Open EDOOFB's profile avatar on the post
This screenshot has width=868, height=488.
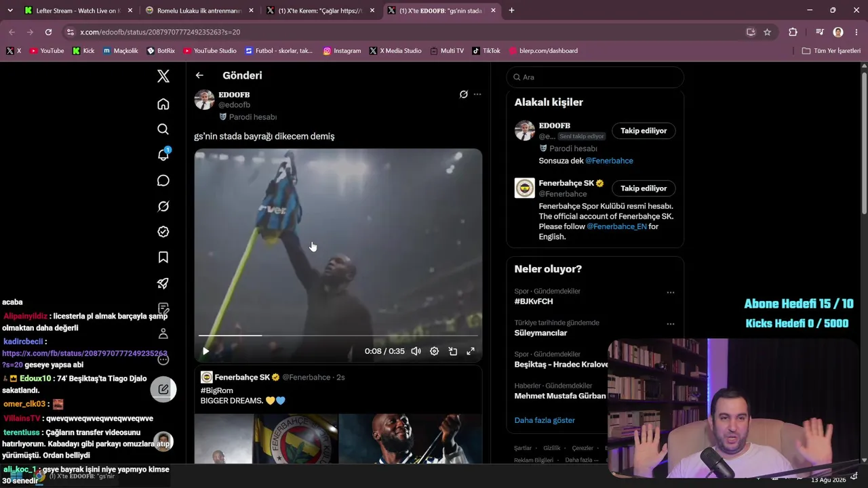(x=205, y=100)
